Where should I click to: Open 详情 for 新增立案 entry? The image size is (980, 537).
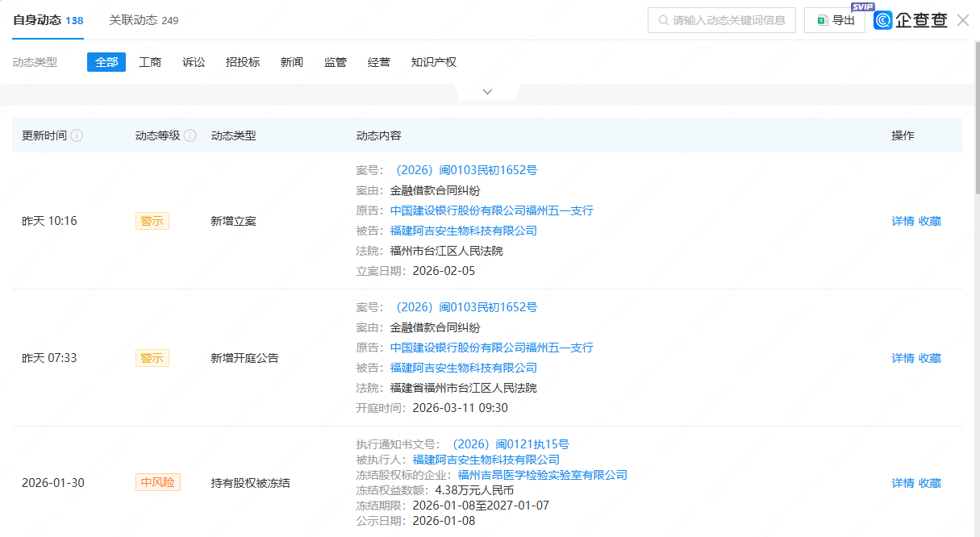[x=903, y=221]
